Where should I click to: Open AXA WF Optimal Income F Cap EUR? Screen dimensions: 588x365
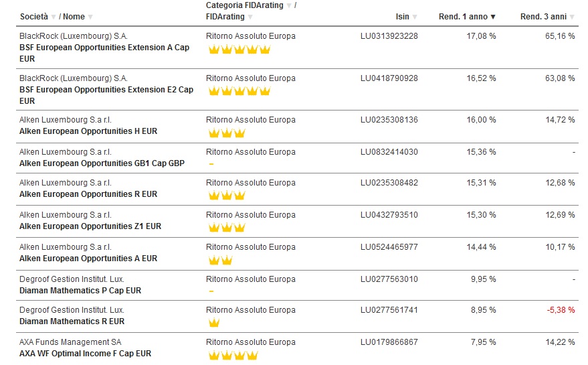pyautogui.click(x=86, y=354)
